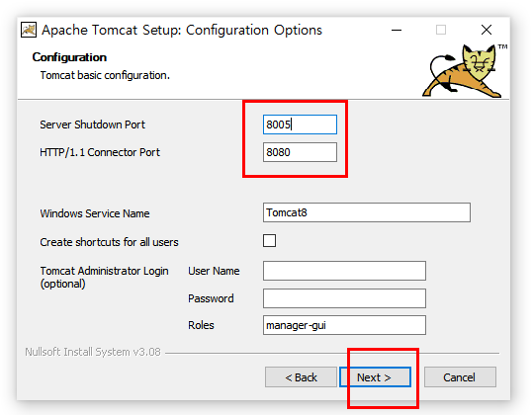Click the Tomcat basic configuration subtitle

(105, 75)
